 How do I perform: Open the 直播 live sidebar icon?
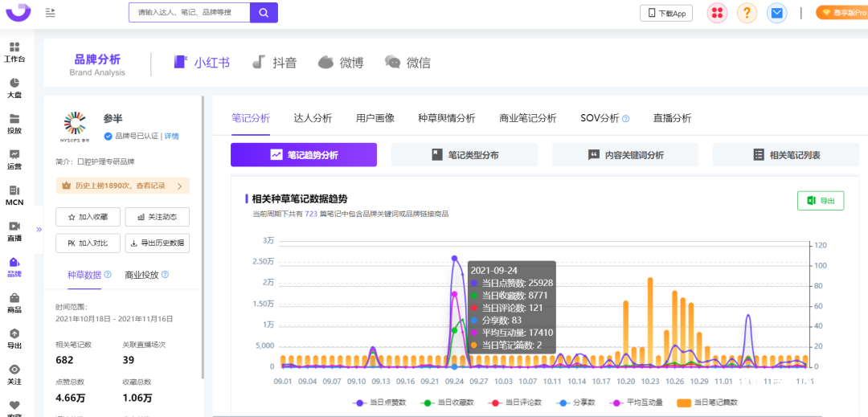[14, 231]
